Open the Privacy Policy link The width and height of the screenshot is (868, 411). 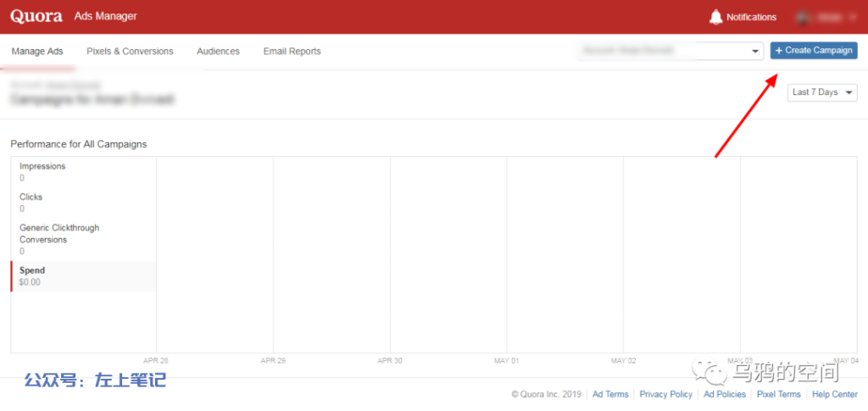pyautogui.click(x=666, y=394)
